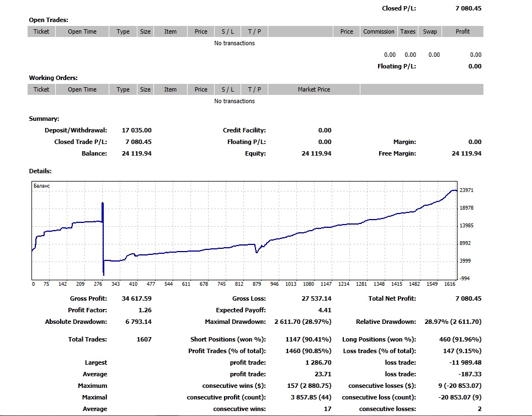Click the S / L header in Open Trades
This screenshot has width=532, height=416.
227,31
